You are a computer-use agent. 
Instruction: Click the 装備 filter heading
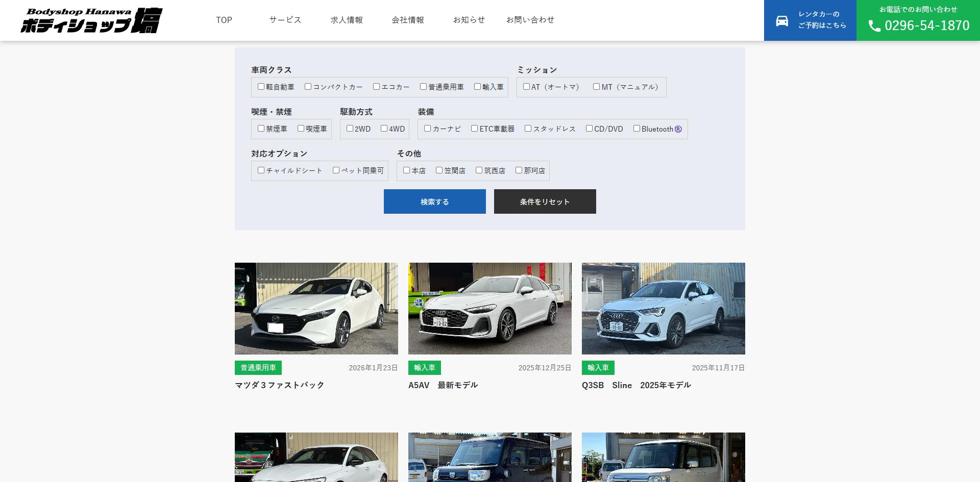tap(426, 112)
